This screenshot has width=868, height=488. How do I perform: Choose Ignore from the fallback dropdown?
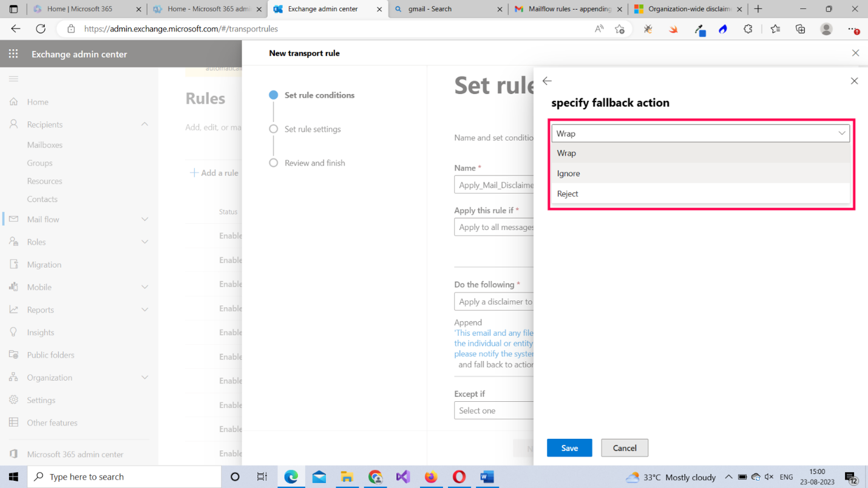(569, 174)
